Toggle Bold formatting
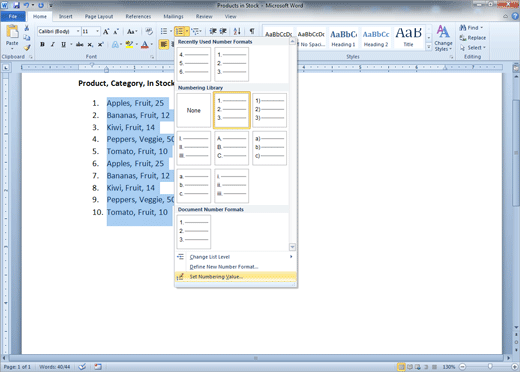 (42, 44)
